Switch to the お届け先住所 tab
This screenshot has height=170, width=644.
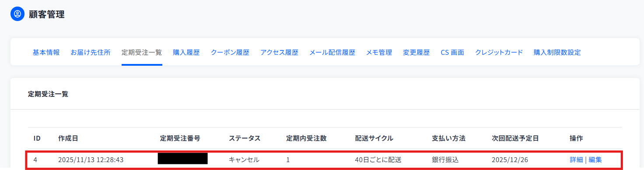91,53
